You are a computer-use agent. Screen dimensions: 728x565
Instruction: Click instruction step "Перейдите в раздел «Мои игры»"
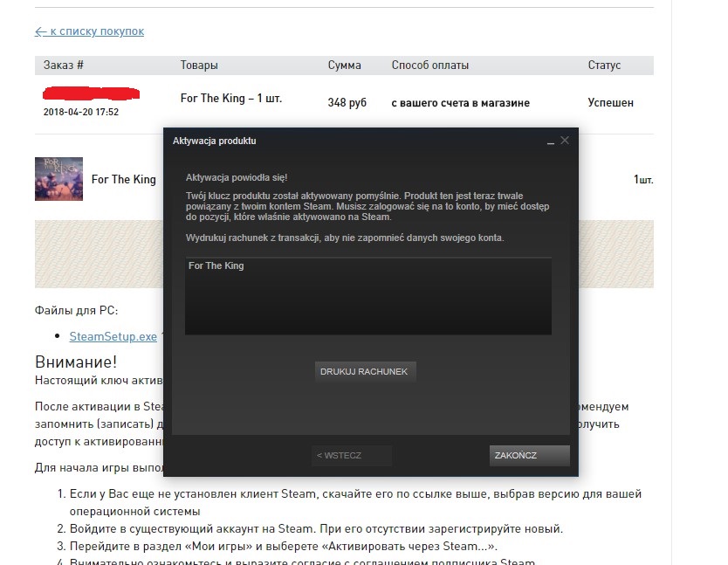pos(283,546)
